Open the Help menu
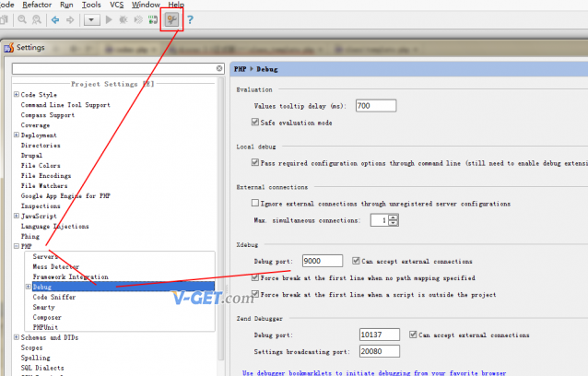 (x=176, y=5)
